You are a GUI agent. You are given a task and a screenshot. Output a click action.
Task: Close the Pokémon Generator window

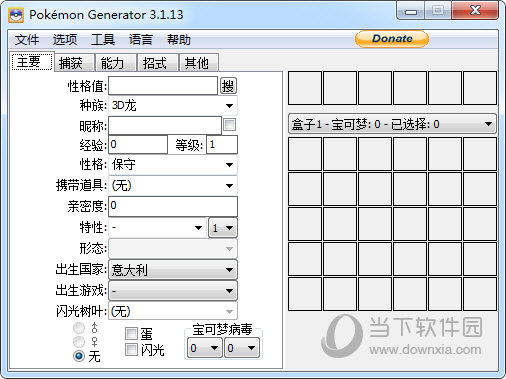pos(475,11)
